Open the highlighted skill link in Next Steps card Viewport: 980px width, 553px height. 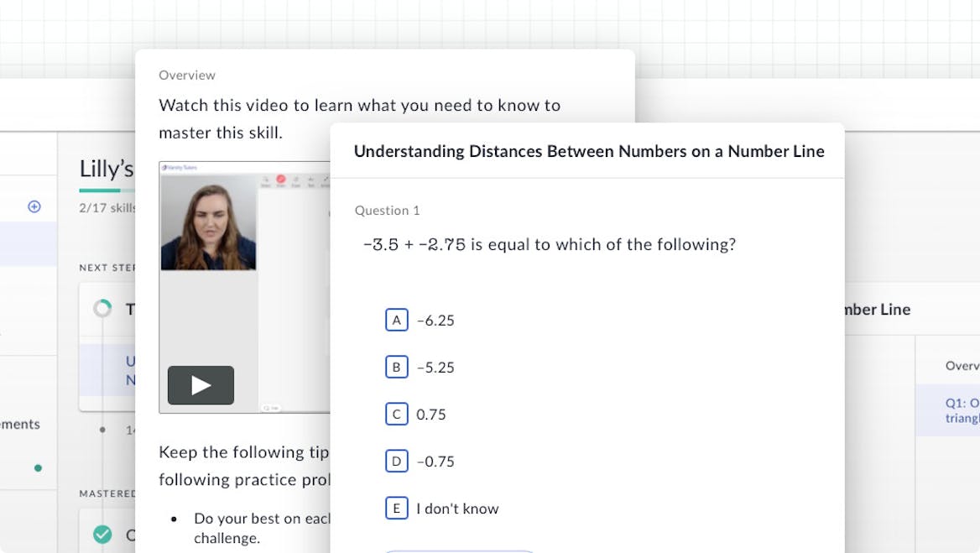(130, 370)
